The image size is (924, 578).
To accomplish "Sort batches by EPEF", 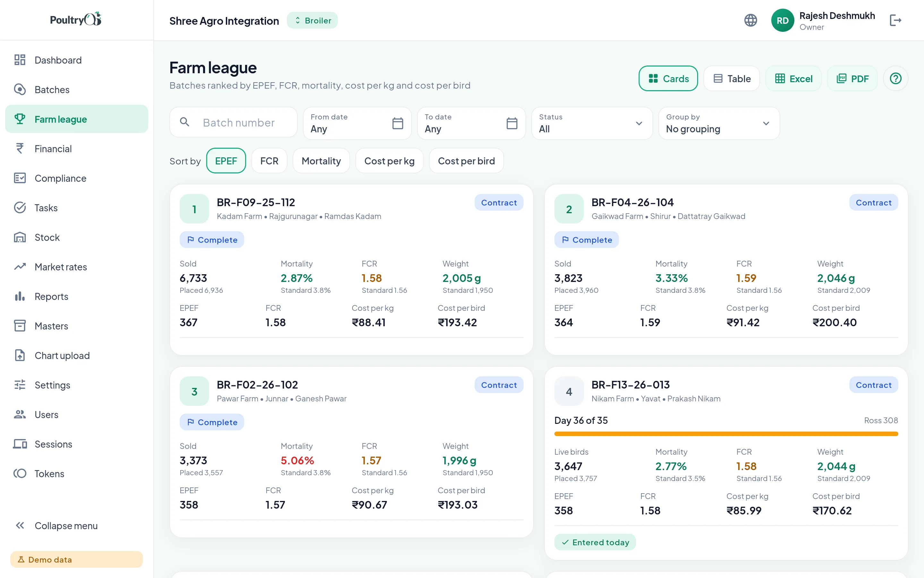I will 226,161.
